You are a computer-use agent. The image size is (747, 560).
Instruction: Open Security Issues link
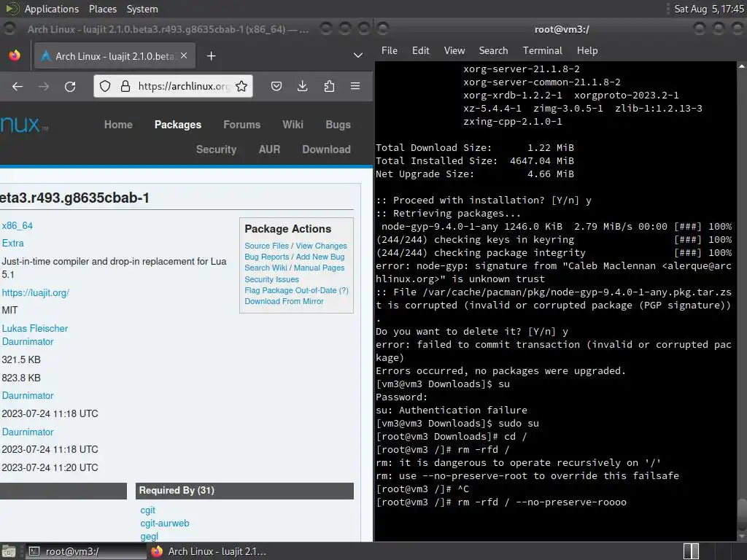tap(271, 279)
